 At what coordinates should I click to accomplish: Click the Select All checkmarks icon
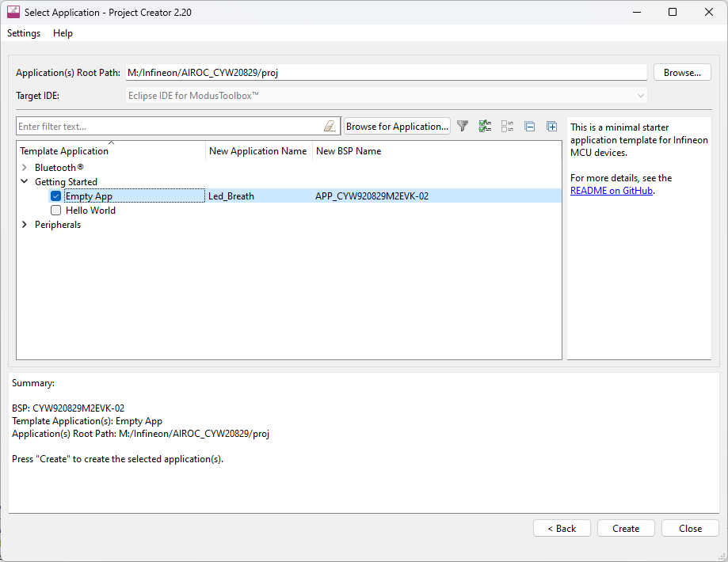point(485,126)
